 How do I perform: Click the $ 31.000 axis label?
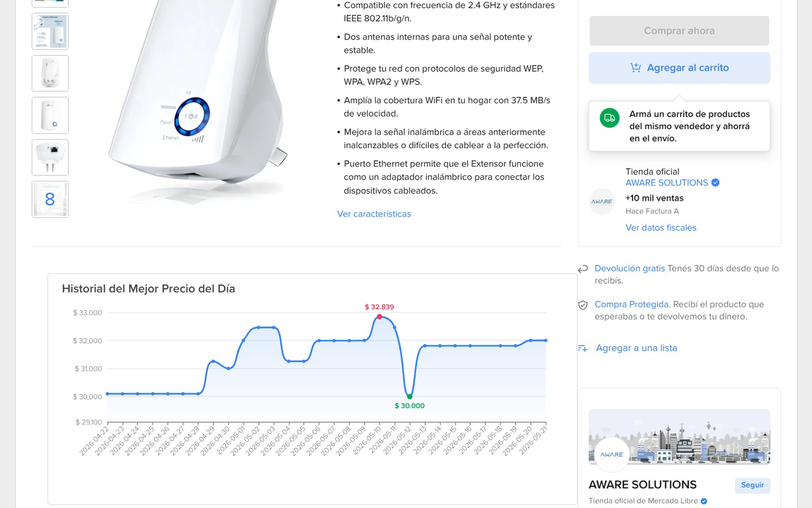(88, 368)
